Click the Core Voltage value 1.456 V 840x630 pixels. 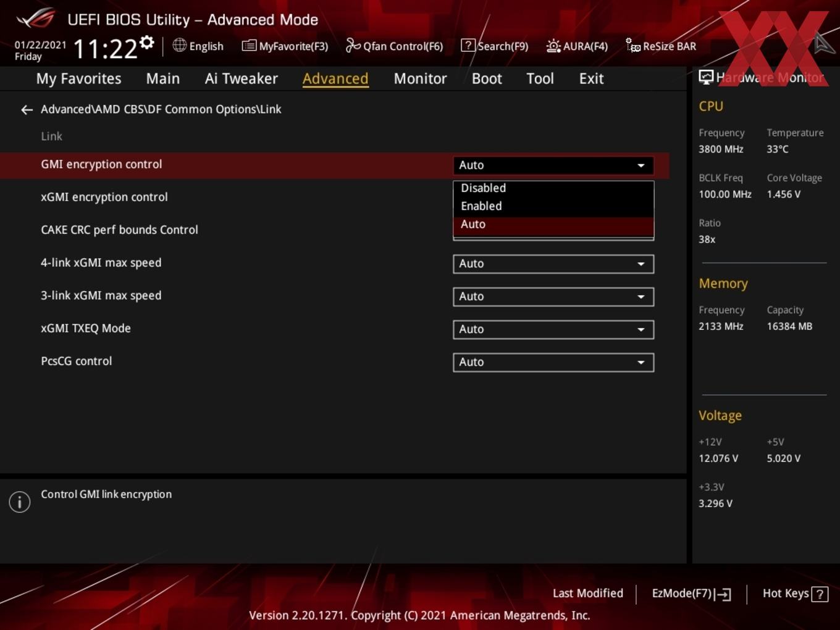pyautogui.click(x=783, y=195)
